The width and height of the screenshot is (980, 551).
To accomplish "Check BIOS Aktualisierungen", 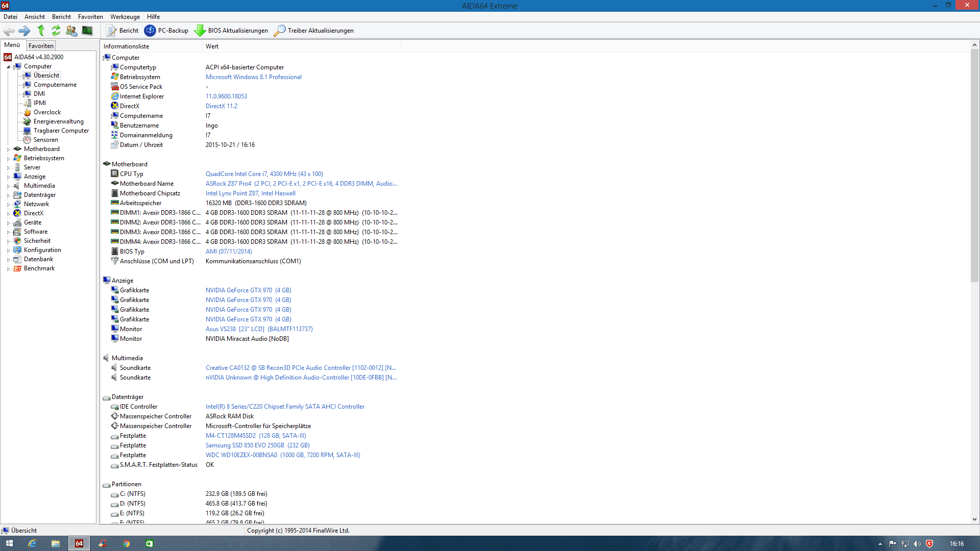I will (231, 31).
